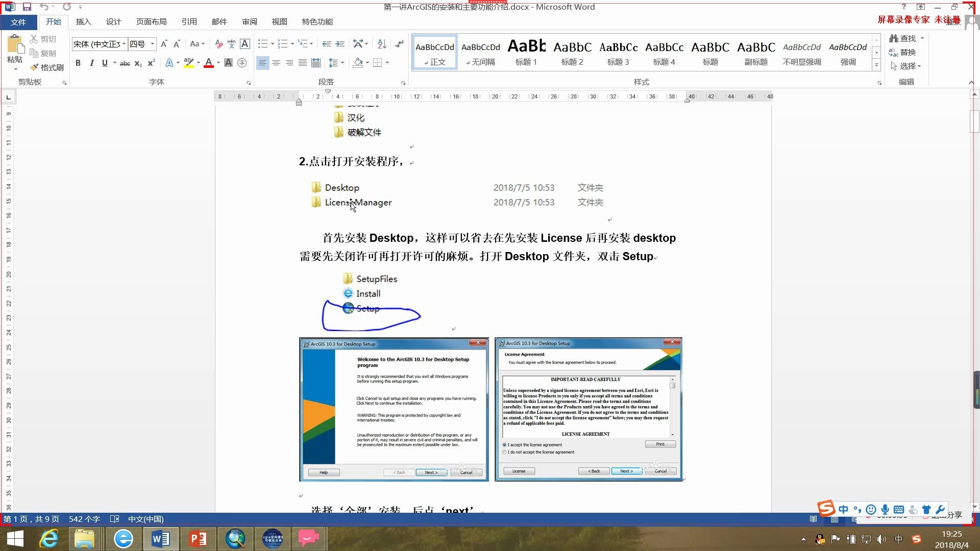Click the font color red A swatch

coord(208,63)
